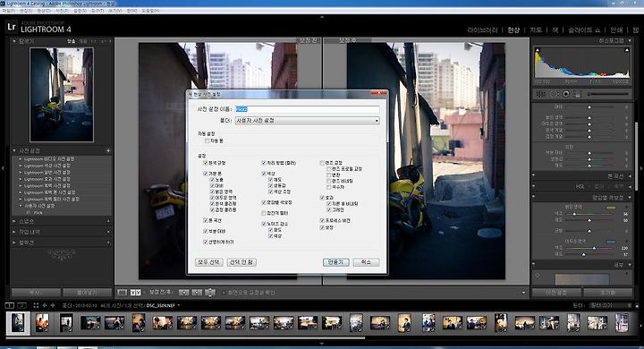The width and height of the screenshot is (644, 349).
Task: Uncheck Grain checkbox under Effects
Action: click(x=329, y=210)
